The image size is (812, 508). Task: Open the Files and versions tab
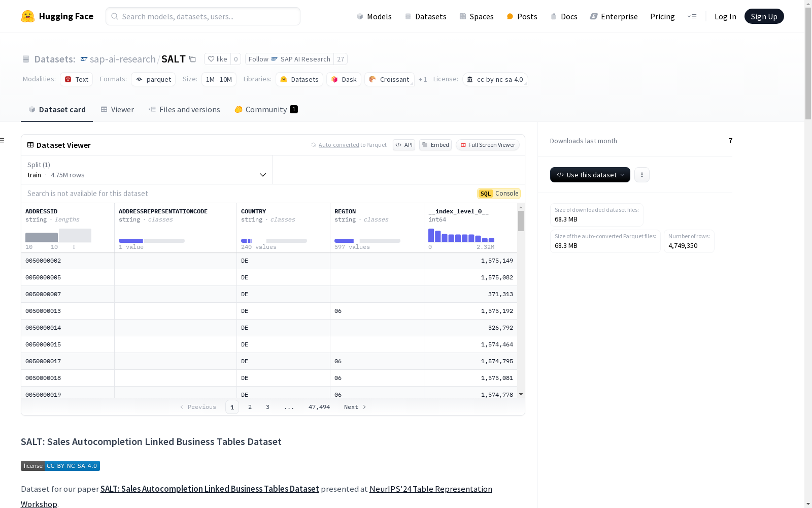[x=184, y=110]
